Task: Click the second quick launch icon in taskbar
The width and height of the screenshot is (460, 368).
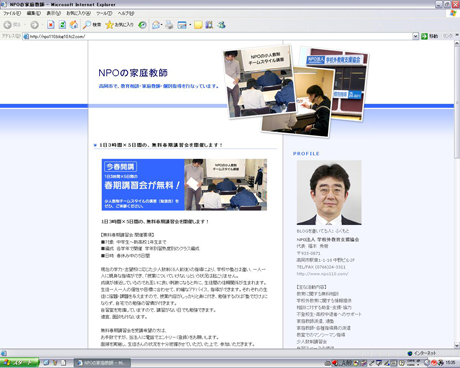Action: (x=55, y=363)
